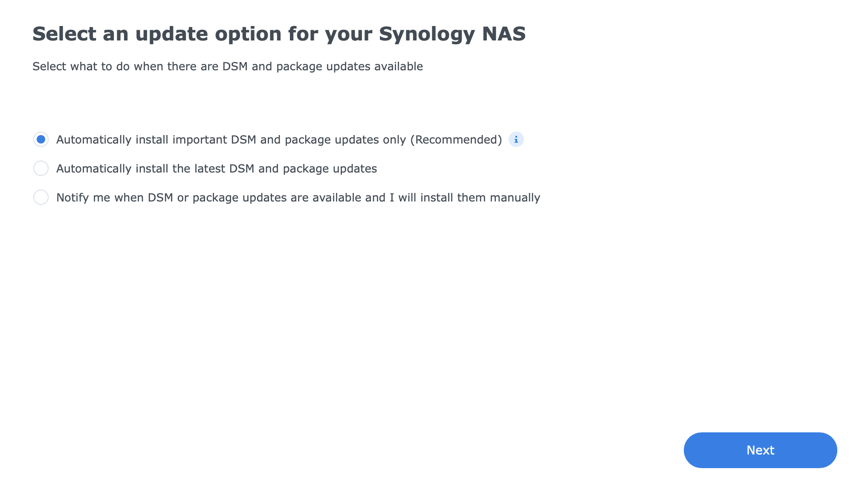Click the word '(Recommended)' in first option
Viewport: 868px width, 489px height.
456,140
